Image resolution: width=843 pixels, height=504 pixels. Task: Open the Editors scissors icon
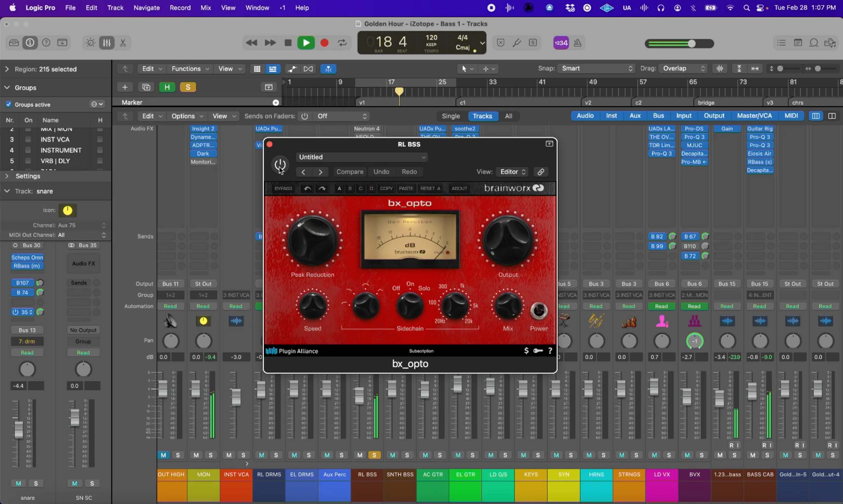coord(123,43)
